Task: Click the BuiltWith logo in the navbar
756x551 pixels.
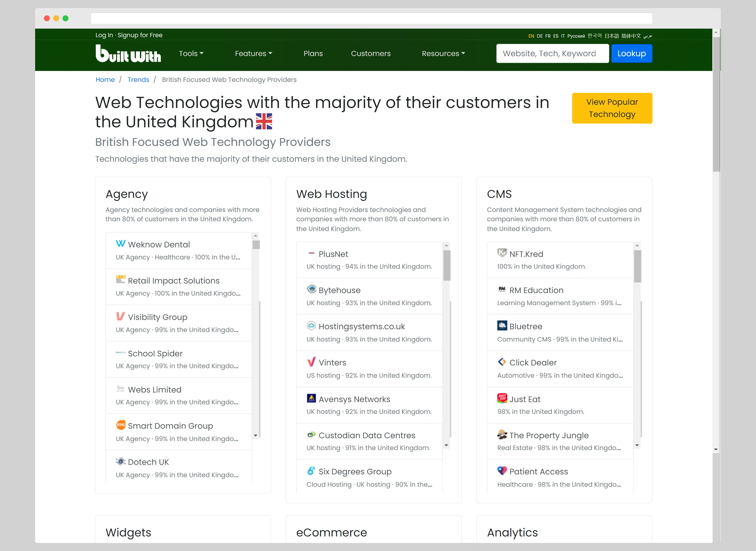Action: click(128, 54)
